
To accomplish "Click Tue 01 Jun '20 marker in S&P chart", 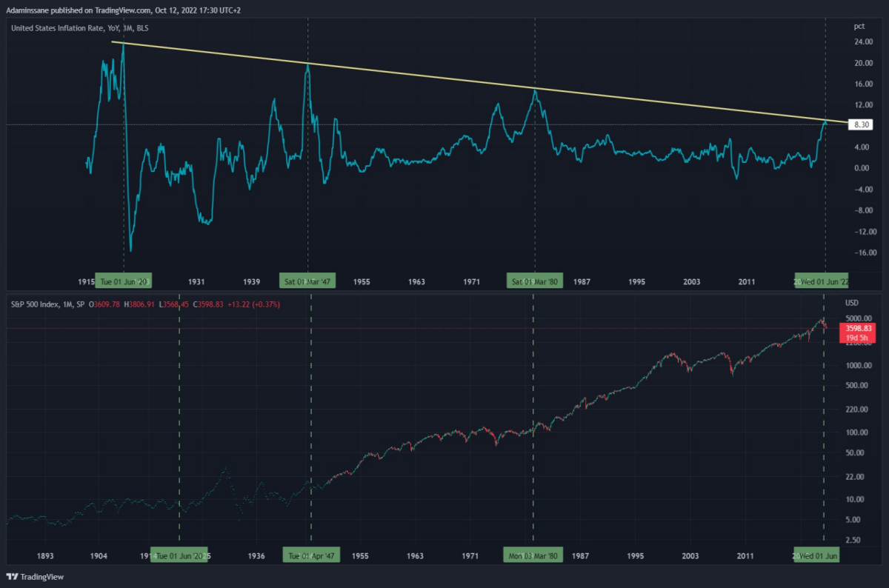I will (179, 555).
